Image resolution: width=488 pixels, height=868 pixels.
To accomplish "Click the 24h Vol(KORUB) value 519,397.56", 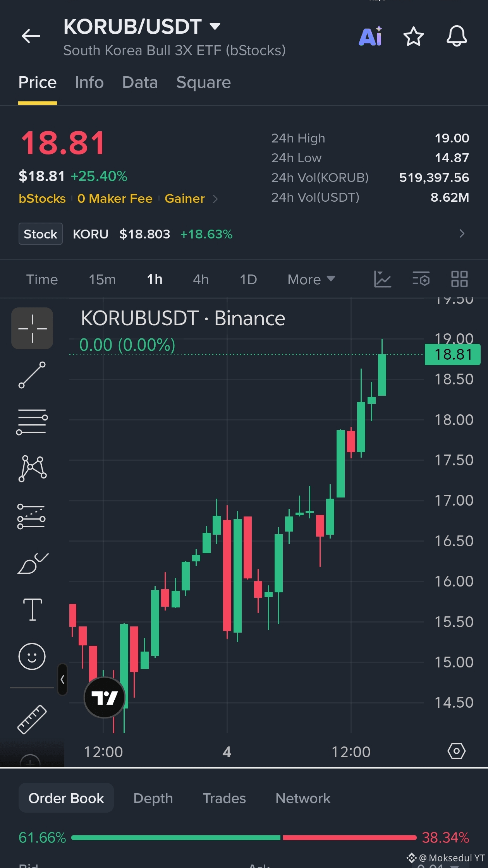I will tap(434, 178).
